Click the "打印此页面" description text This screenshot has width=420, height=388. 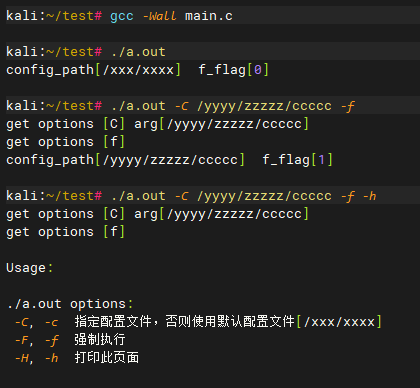coord(106,358)
